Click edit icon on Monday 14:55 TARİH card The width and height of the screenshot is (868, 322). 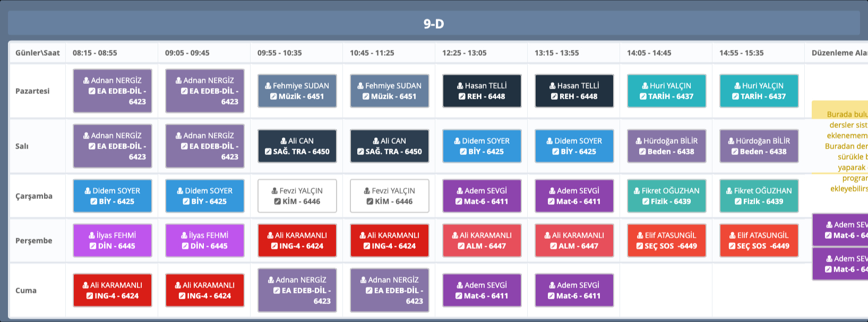pos(735,97)
